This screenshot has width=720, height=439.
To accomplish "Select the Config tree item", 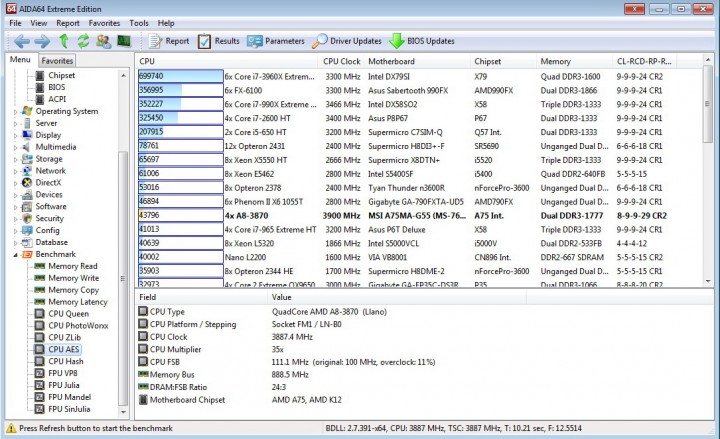I will (47, 231).
